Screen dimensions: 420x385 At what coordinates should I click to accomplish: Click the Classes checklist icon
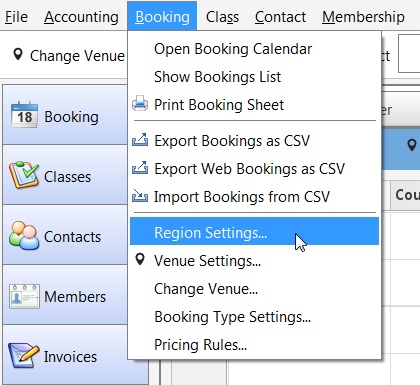pos(24,175)
